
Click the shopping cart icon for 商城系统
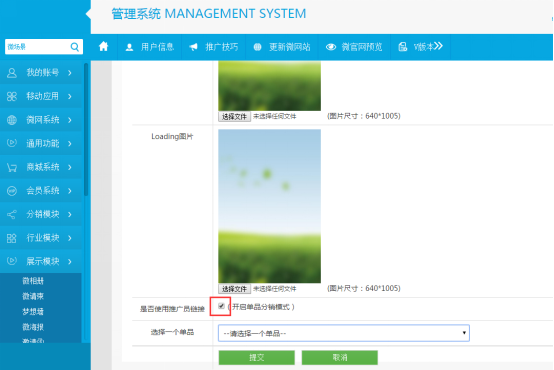[x=12, y=167]
